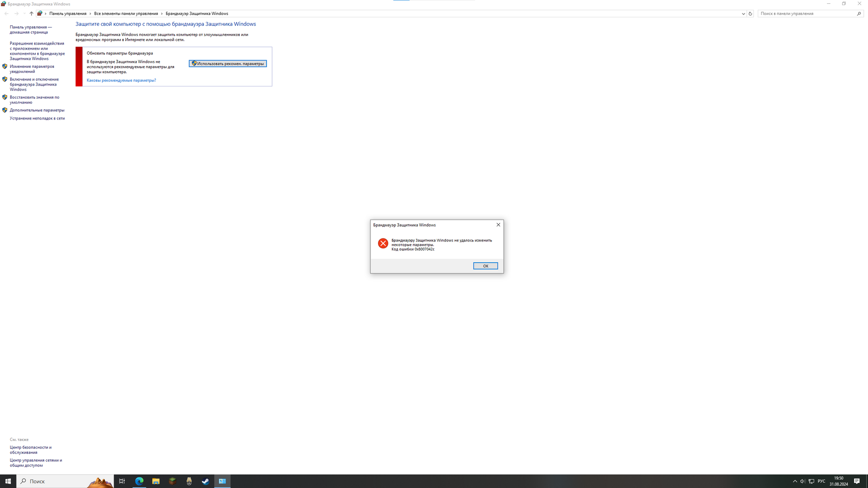Open Minecraft block icon on taskbar

click(172, 481)
